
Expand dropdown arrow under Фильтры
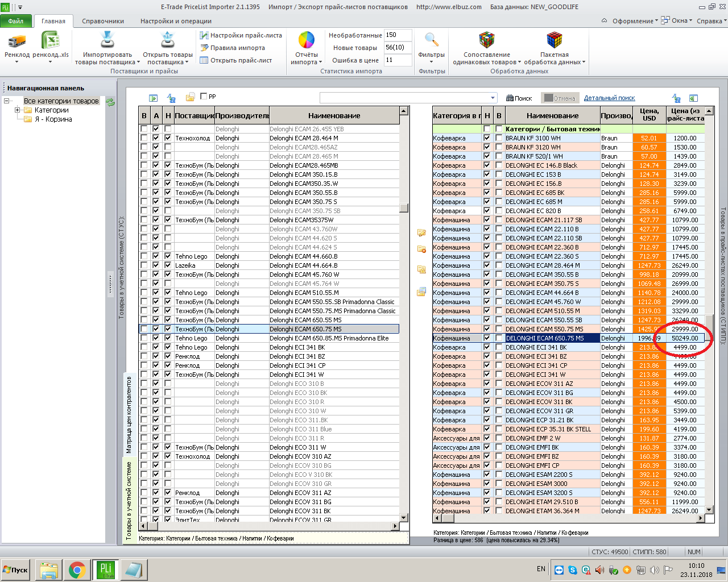[432, 62]
